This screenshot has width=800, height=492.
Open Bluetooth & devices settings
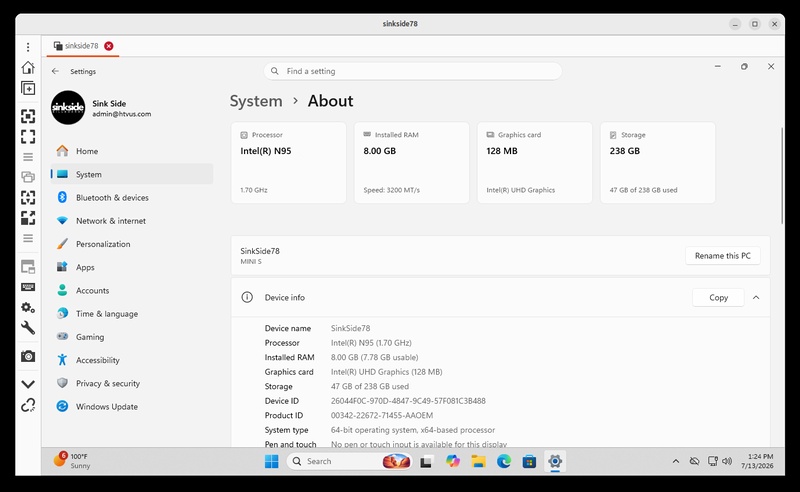pyautogui.click(x=132, y=198)
